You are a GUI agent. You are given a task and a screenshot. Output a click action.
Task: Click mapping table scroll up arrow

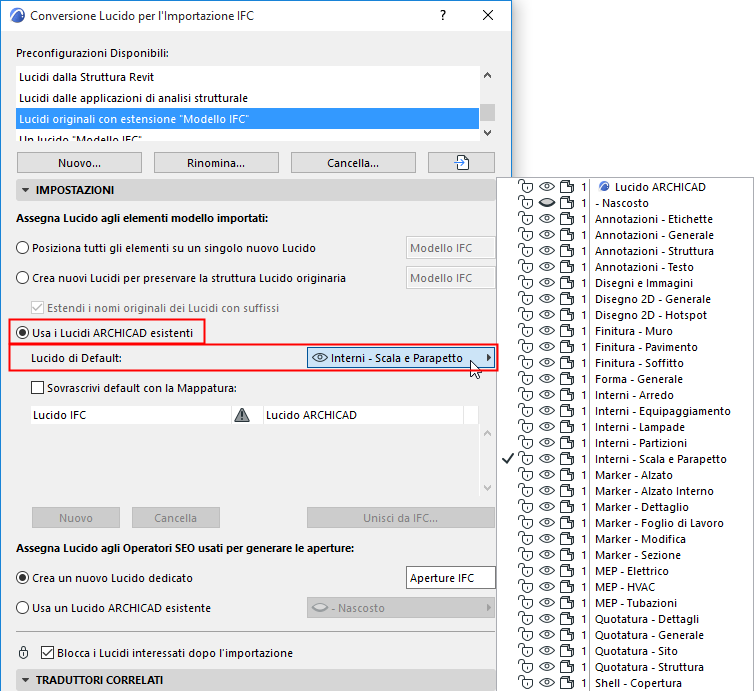[488, 433]
